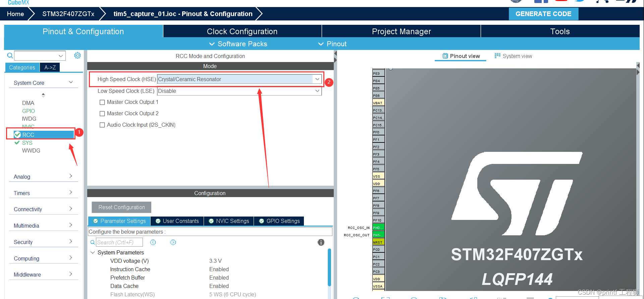The width and height of the screenshot is (644, 299).
Task: Click the sort arrow above DMA list
Action: tap(43, 95)
